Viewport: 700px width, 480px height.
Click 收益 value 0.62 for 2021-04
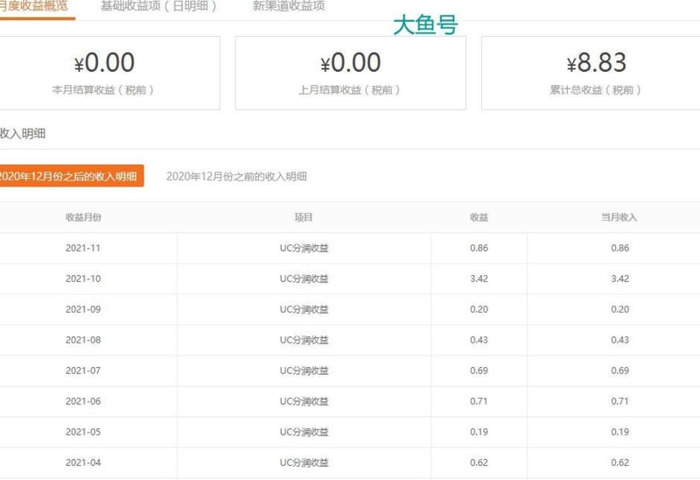click(479, 463)
